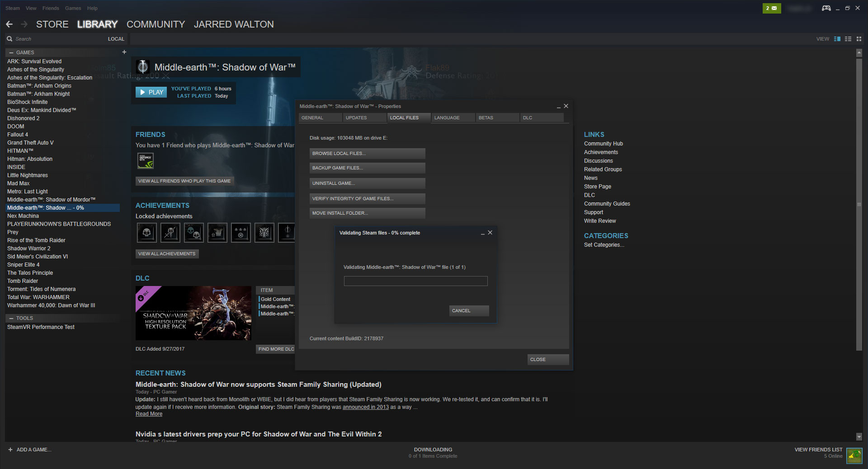Open the Friends menu
Viewport: 868px width, 469px height.
click(x=51, y=8)
